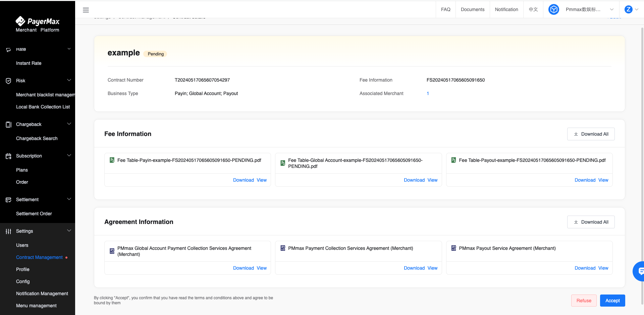Open the Users settings page
This screenshot has height=315, width=644.
(22, 245)
